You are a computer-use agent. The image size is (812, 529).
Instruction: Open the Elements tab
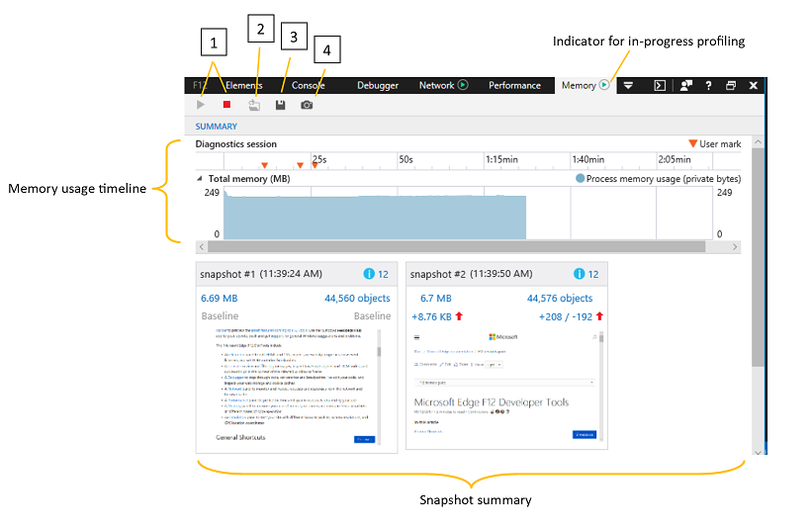tap(244, 85)
